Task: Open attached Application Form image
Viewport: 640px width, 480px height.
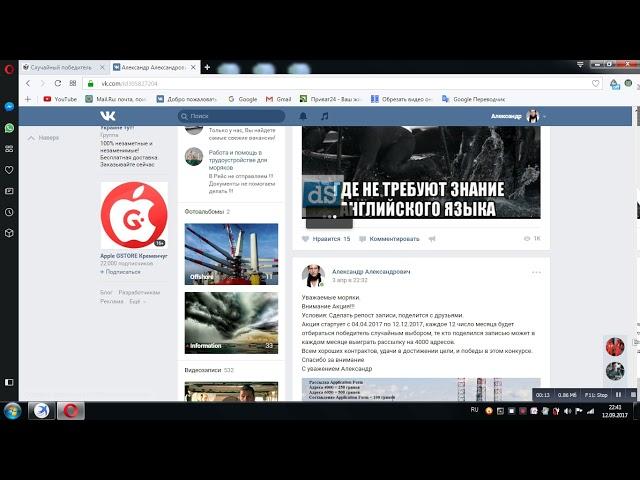Action: click(x=421, y=389)
